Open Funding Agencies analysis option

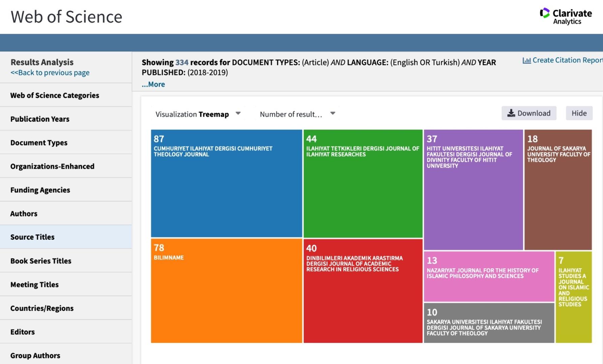coord(66,190)
